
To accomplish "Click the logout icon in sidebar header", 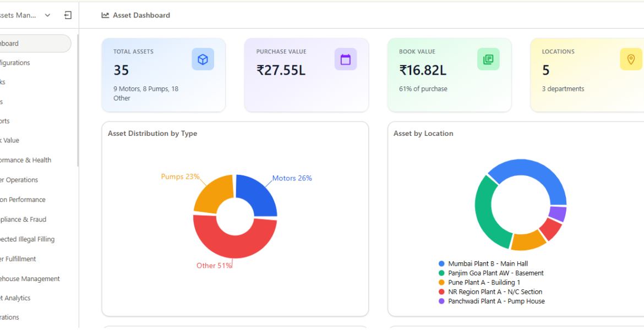I will (x=68, y=15).
